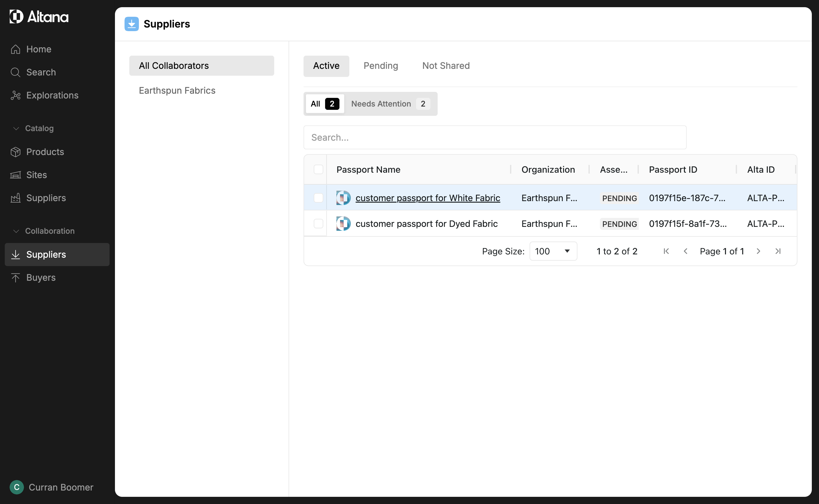The height and width of the screenshot is (504, 819).
Task: Open Home from the sidebar
Action: [x=39, y=49]
